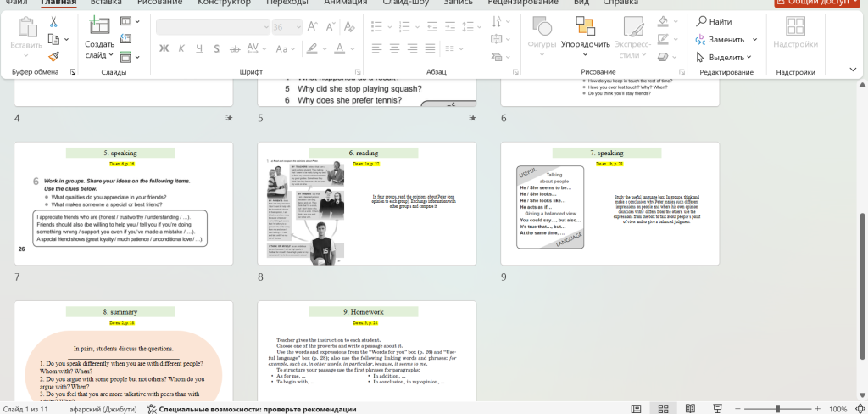
Task: Expand the Выделить selection dropdown
Action: [x=749, y=57]
